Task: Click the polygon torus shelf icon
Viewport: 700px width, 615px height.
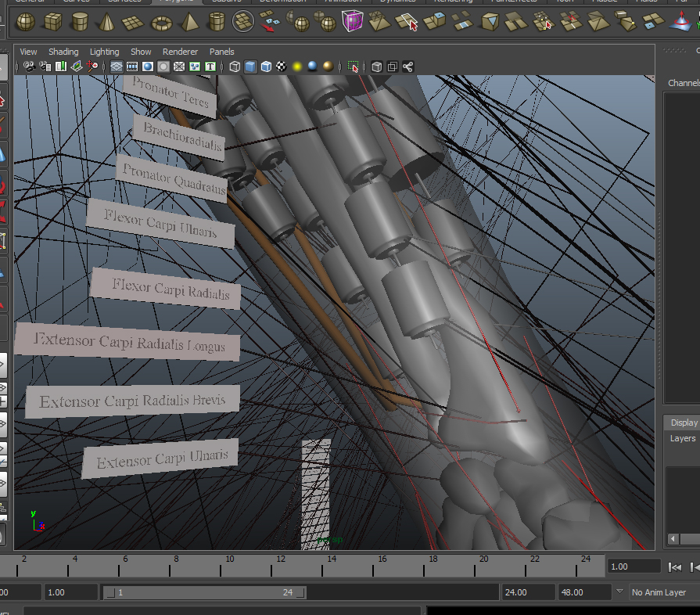Action: tap(161, 21)
